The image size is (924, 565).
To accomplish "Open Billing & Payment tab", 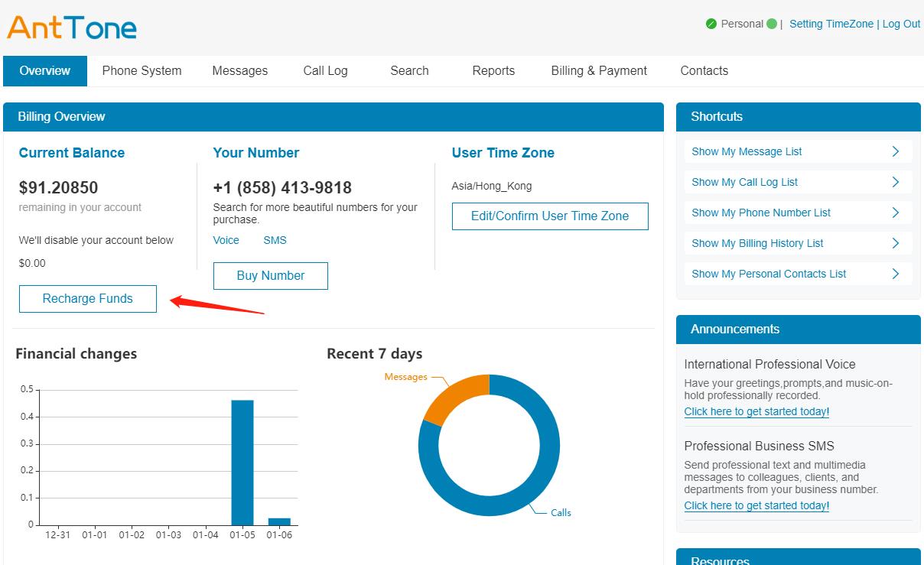I will coord(599,70).
